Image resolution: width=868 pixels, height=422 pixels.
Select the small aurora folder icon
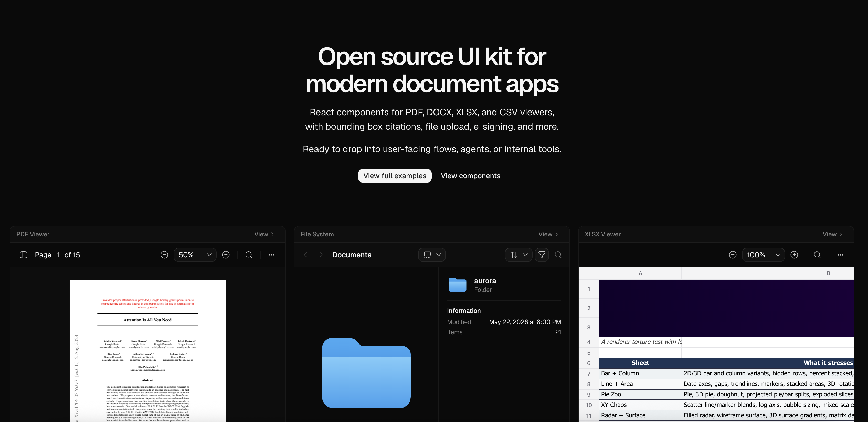click(458, 285)
